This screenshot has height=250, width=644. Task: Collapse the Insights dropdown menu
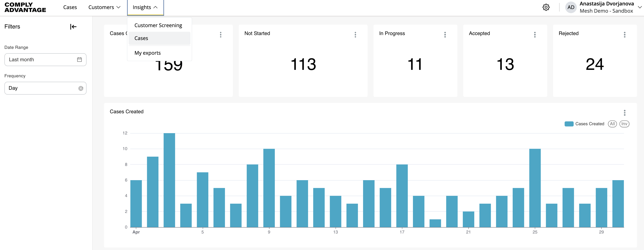coord(145,7)
